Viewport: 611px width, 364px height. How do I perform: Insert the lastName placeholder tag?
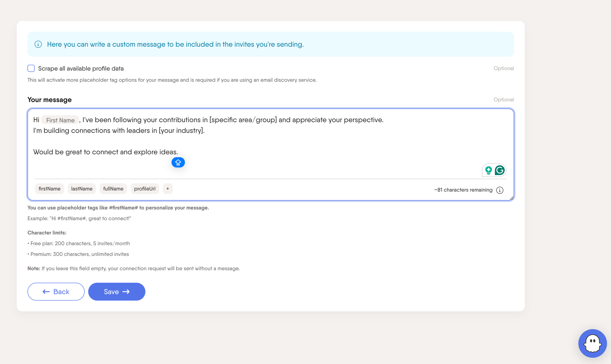[82, 189]
